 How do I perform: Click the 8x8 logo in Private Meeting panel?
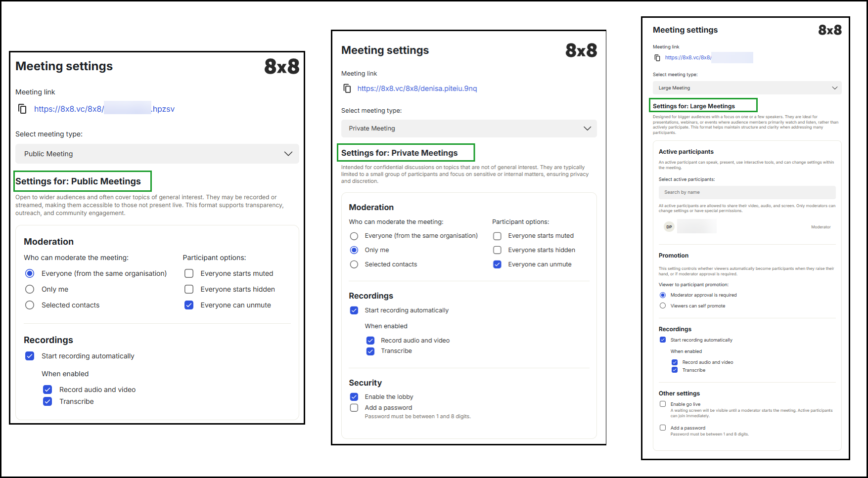581,50
